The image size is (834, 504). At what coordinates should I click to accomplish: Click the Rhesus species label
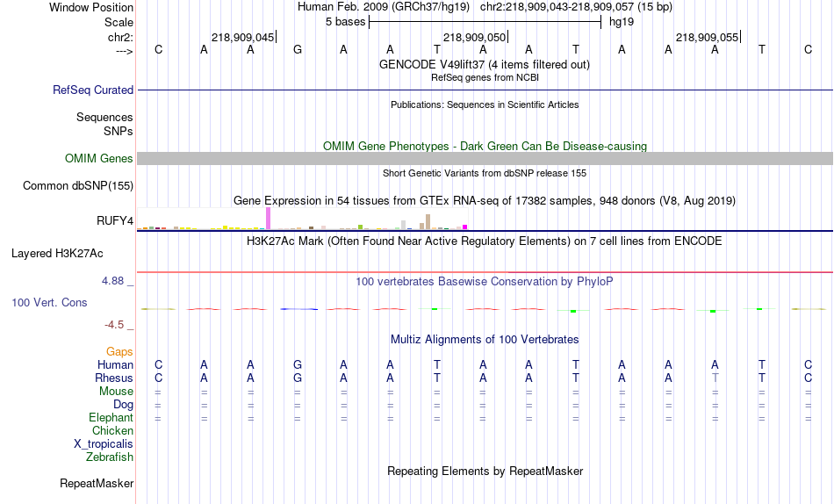[114, 378]
